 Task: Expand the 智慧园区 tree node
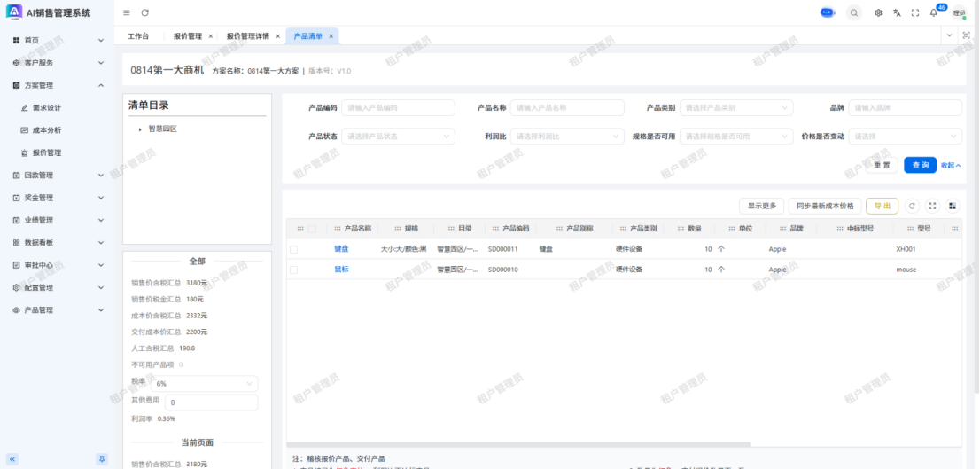(140, 129)
